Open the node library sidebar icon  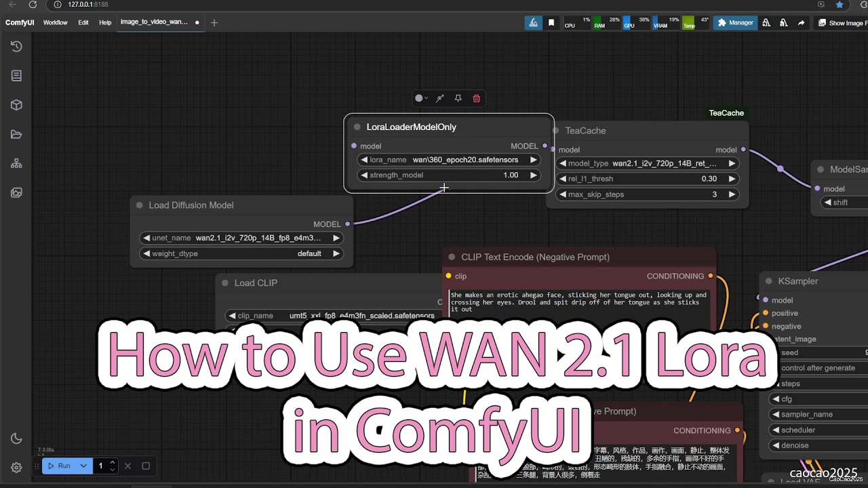(16, 76)
